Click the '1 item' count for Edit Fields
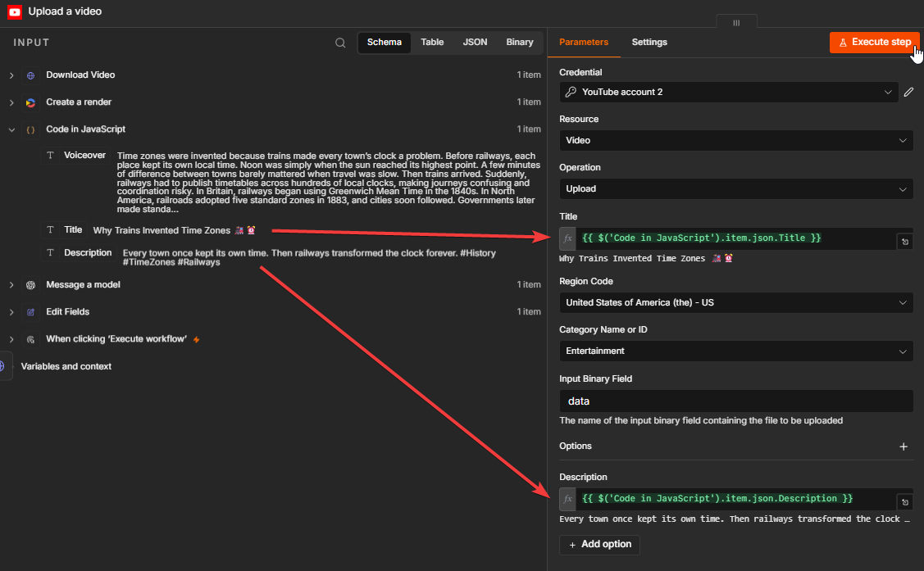924x571 pixels. [529, 312]
